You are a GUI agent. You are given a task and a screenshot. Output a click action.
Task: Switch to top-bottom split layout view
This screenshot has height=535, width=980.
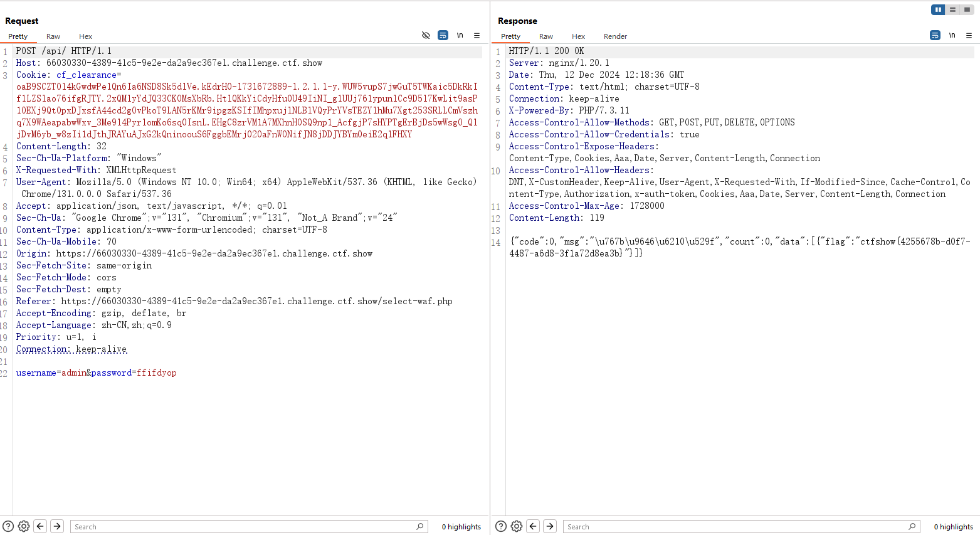click(952, 9)
